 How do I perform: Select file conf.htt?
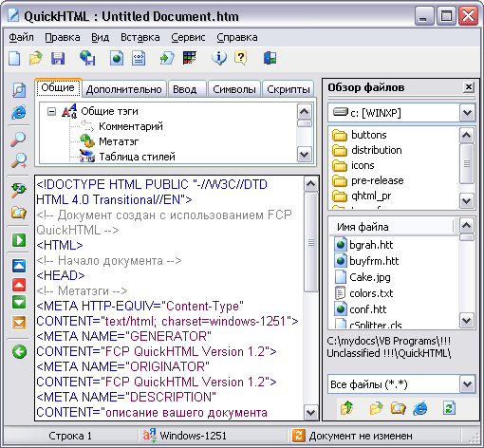pos(368,309)
